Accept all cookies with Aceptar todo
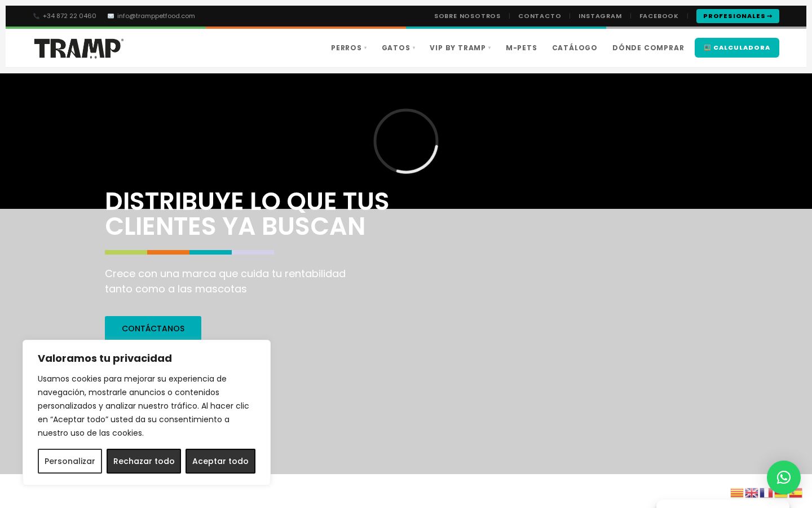 tap(220, 461)
